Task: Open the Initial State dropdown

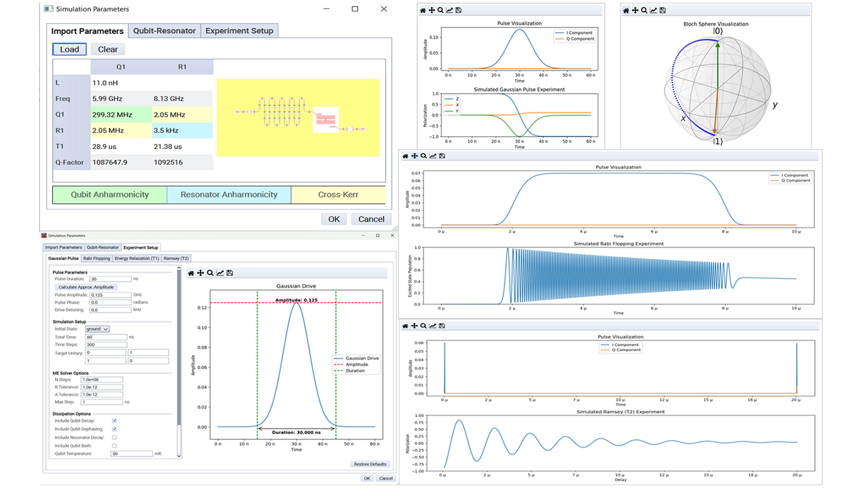Action: tap(97, 329)
